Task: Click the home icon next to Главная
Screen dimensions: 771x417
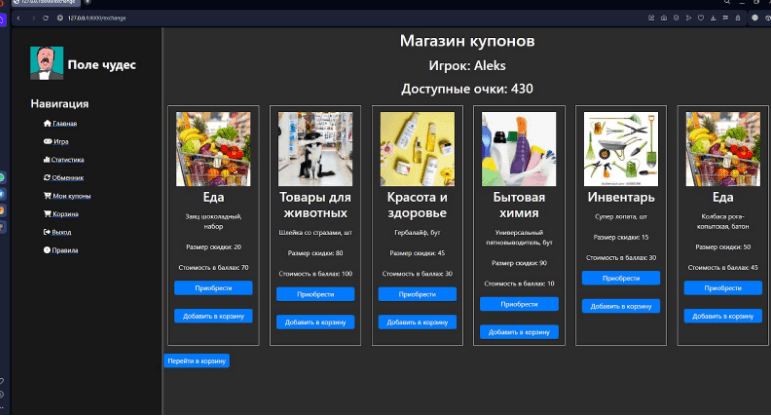Action: click(x=47, y=123)
